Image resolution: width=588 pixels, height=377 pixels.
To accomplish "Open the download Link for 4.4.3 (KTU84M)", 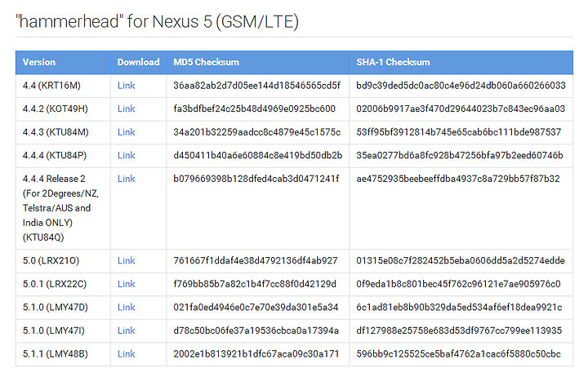I will 126,132.
